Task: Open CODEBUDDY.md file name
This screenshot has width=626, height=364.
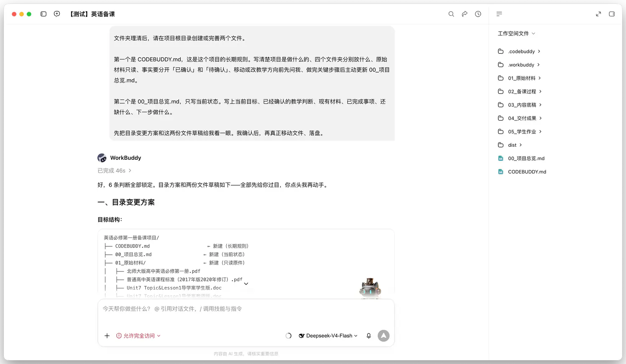Action: point(527,172)
